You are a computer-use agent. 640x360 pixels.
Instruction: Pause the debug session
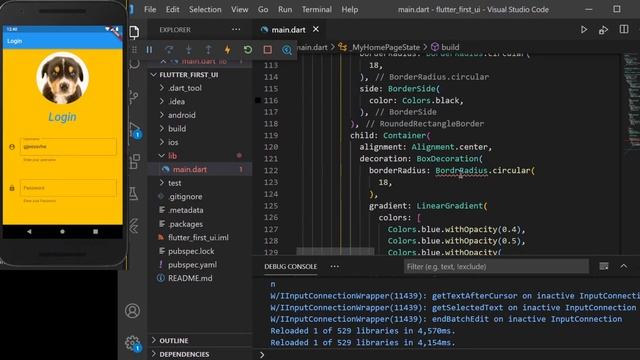click(149, 50)
